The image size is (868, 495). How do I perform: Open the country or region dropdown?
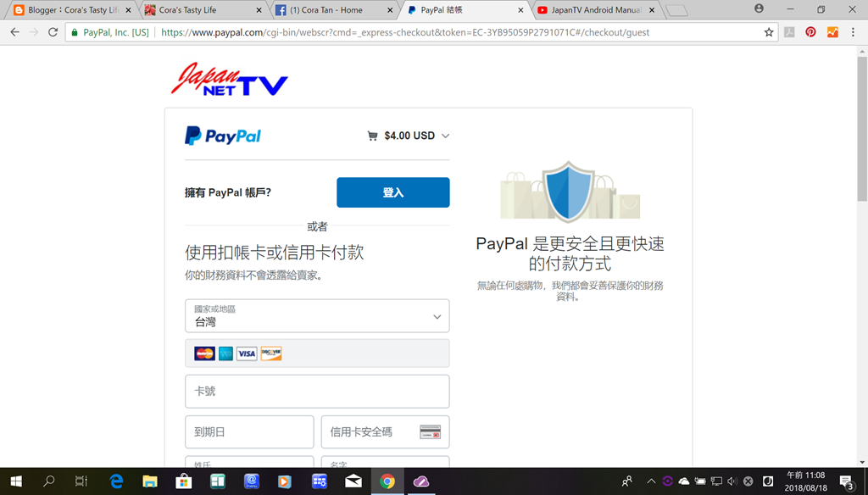(317, 315)
